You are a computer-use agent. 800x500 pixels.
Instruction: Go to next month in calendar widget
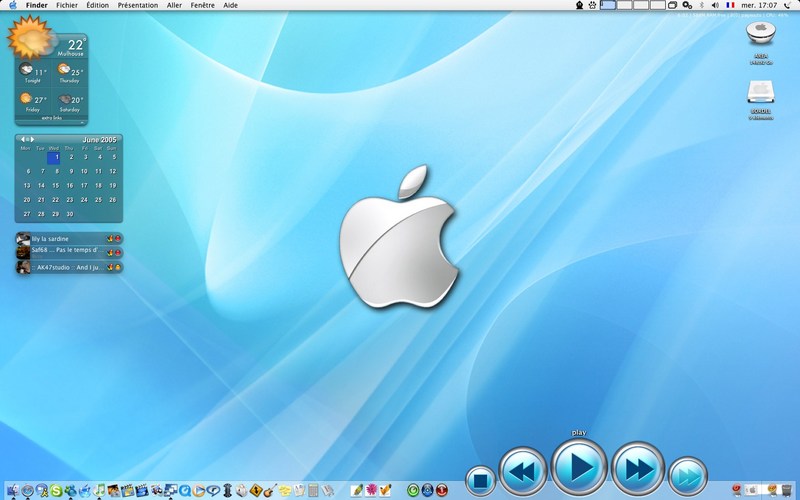[x=33, y=139]
